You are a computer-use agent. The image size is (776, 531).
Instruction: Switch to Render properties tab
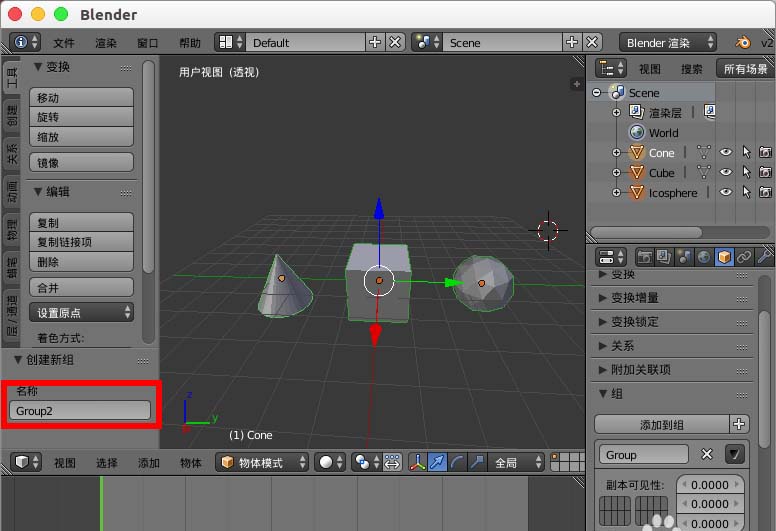click(644, 257)
